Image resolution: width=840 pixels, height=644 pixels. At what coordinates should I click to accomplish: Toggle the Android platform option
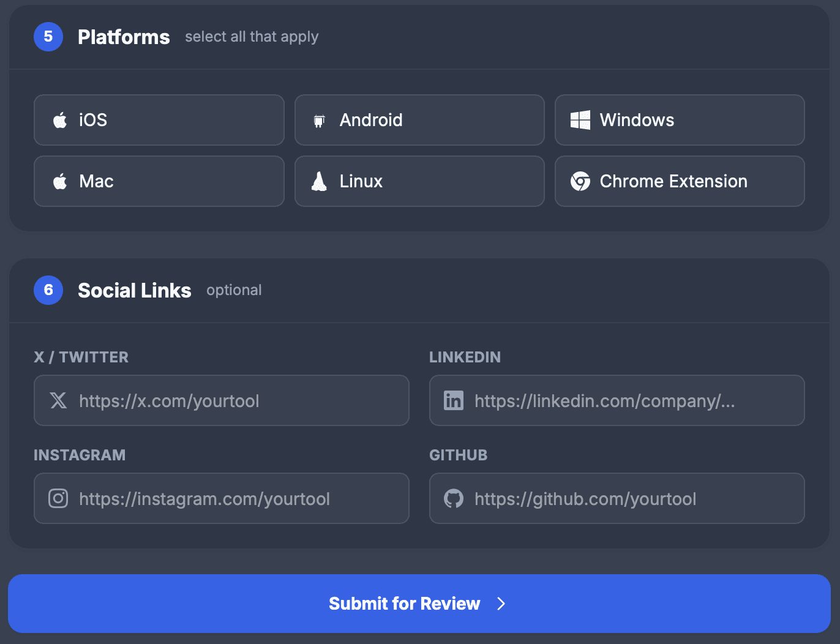419,120
